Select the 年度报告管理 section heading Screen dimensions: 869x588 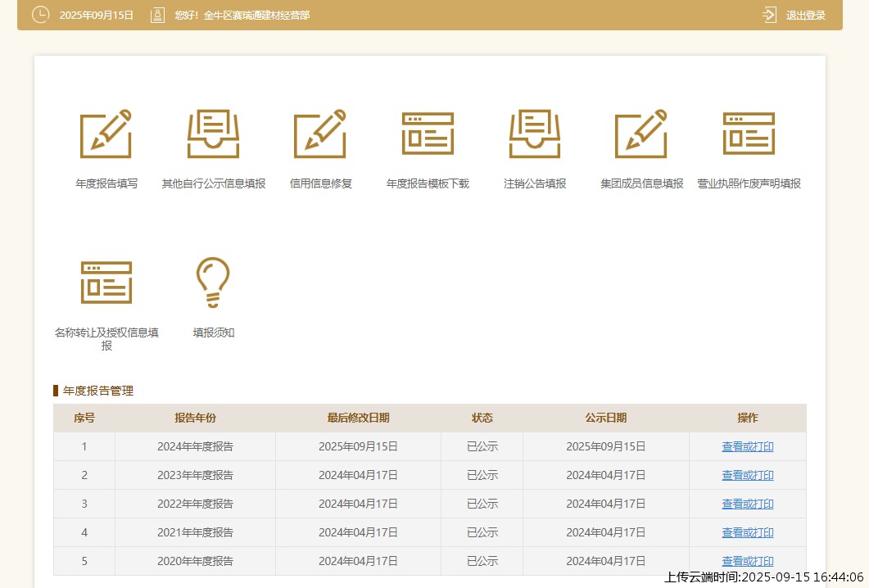tap(98, 391)
